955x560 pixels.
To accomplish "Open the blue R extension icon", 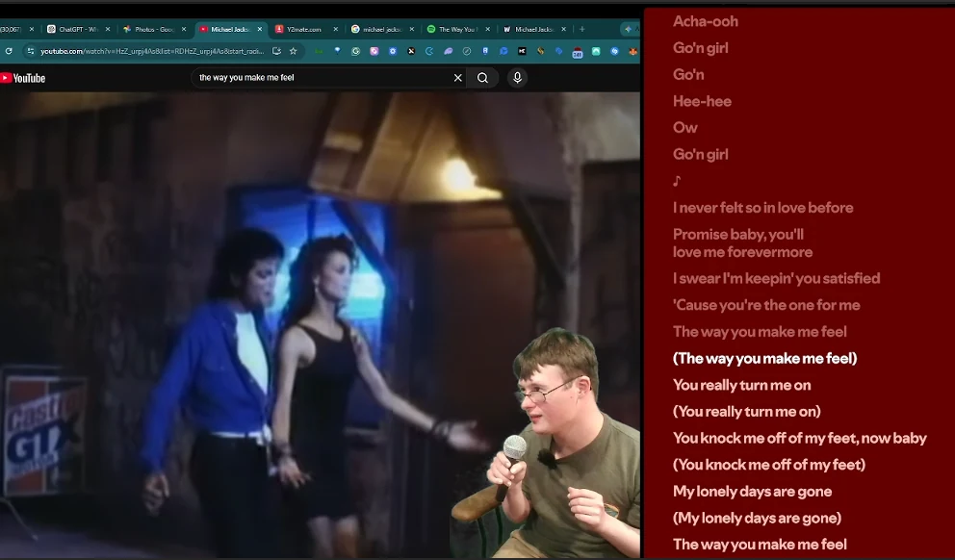I will point(485,51).
